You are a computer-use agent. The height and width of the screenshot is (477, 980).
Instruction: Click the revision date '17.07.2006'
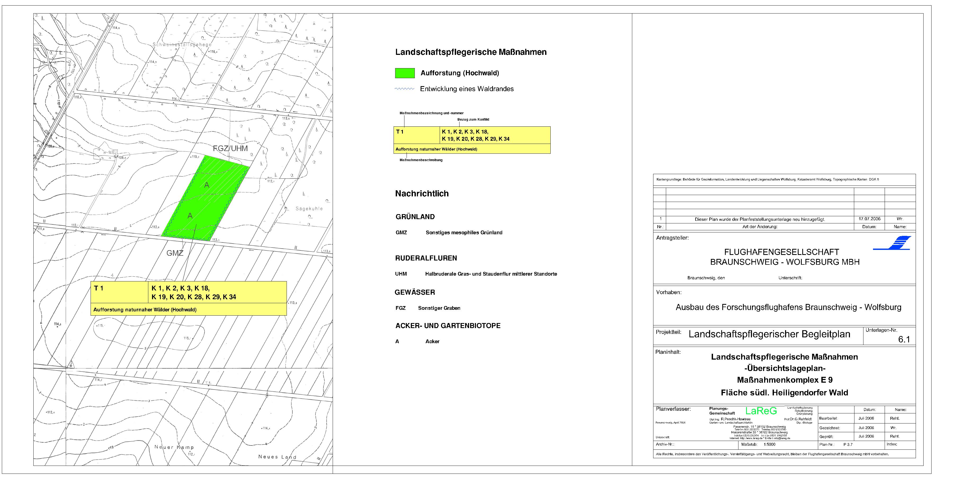point(869,219)
